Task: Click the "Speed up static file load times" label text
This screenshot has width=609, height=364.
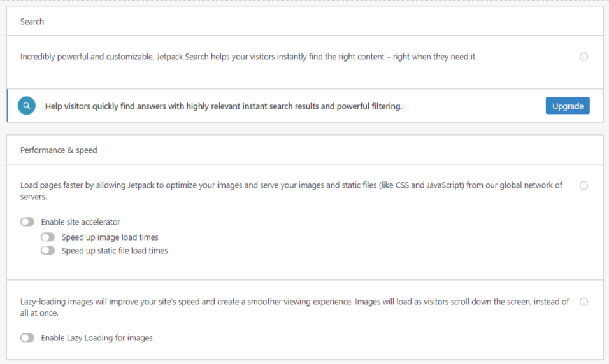Action: point(115,251)
